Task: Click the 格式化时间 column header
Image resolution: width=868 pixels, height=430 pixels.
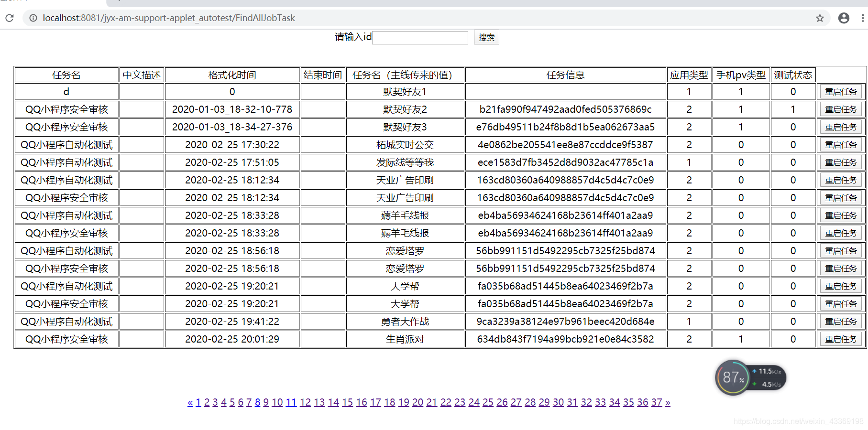Action: coord(232,75)
